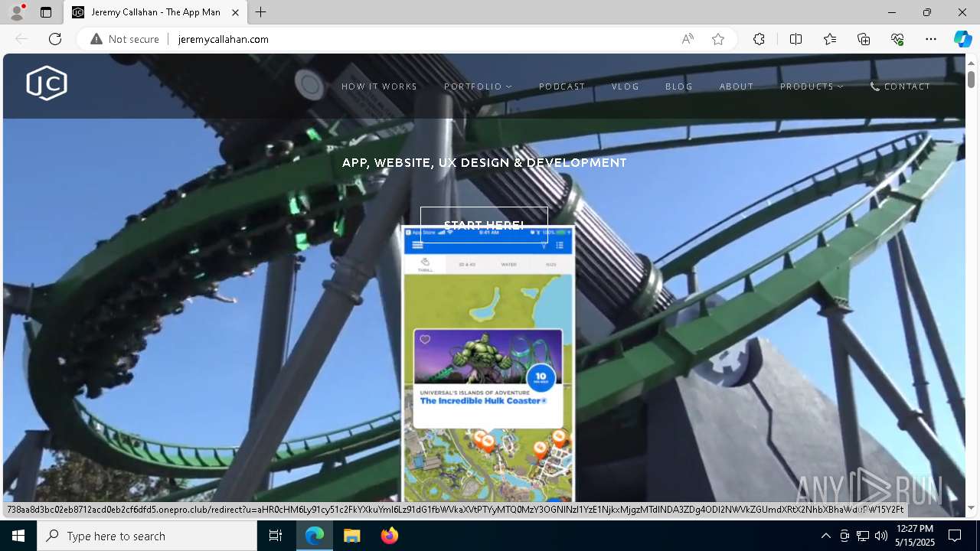Open a new browser tab
This screenshot has width=980, height=551.
tap(261, 12)
